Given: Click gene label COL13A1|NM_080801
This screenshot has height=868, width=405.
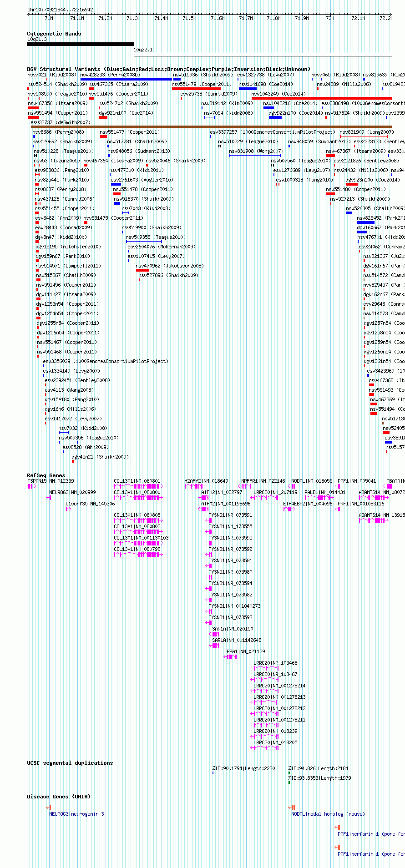Looking at the screenshot, I should [x=137, y=481].
